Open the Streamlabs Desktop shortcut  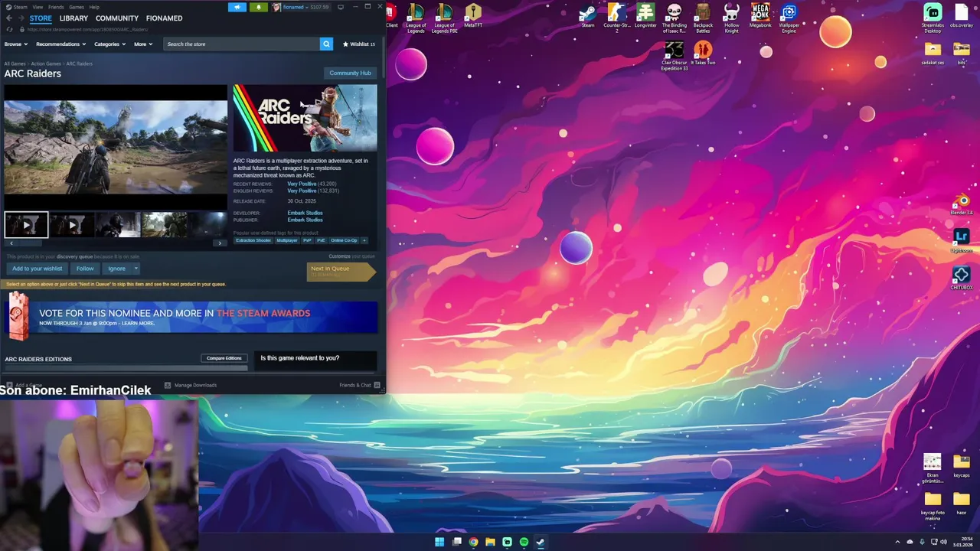[x=933, y=17]
